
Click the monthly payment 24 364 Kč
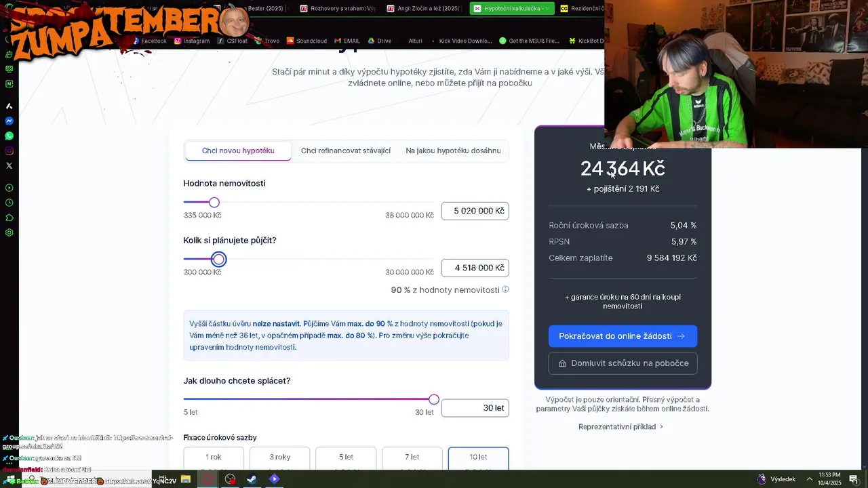623,168
